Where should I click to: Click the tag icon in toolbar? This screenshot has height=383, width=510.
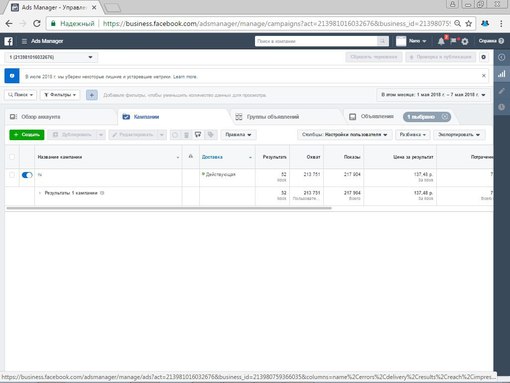210,135
